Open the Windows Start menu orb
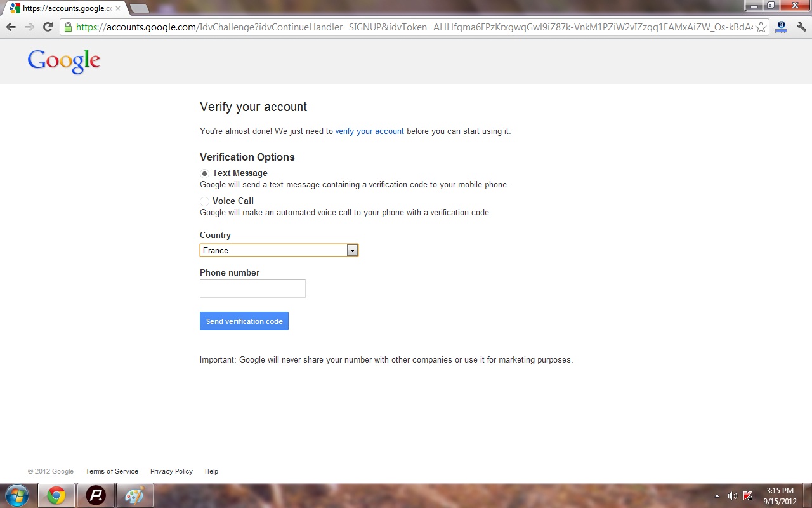This screenshot has width=812, height=508. (17, 495)
